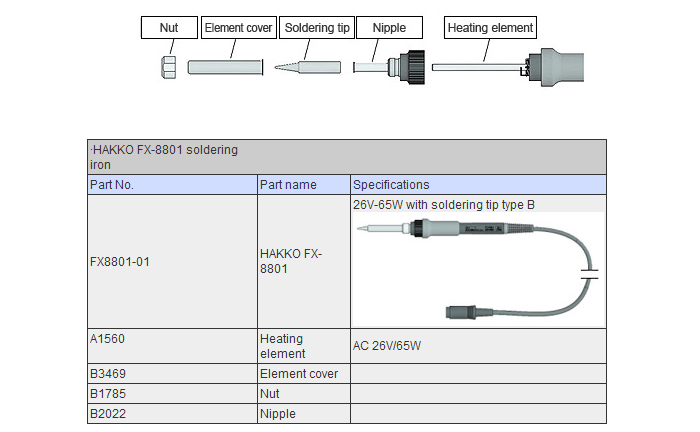
Task: Click the element cover tube illustration
Action: [226, 68]
